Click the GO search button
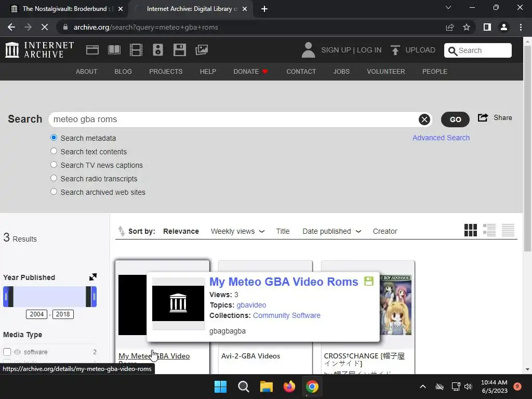 click(455, 119)
